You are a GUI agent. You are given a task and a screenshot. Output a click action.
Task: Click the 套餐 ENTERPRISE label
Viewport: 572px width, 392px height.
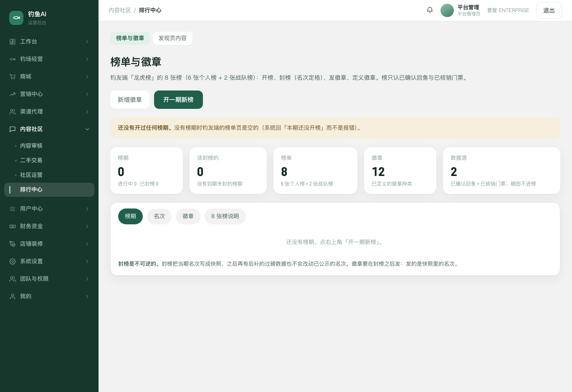508,10
